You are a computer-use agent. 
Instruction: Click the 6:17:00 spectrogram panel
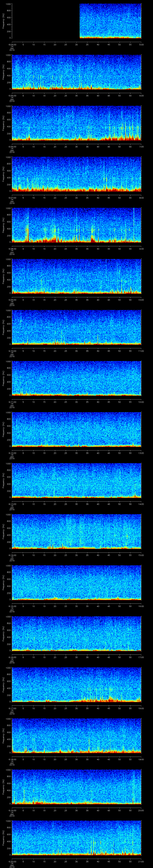coord(77,684)
